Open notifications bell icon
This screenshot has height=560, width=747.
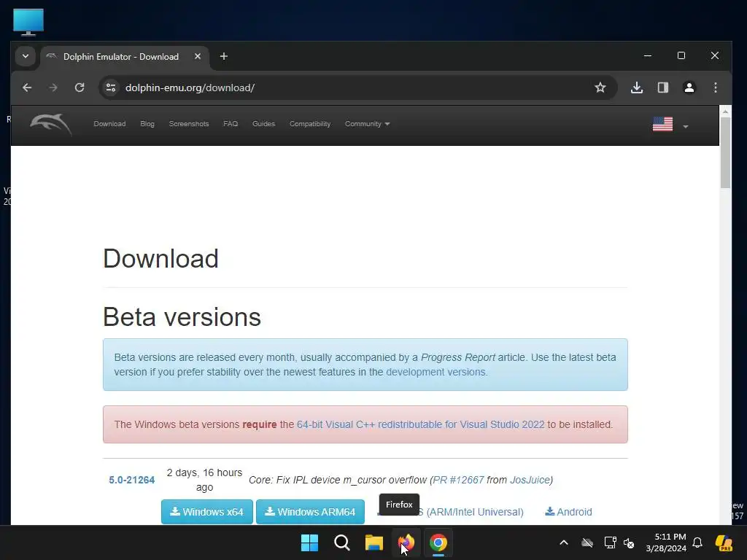coord(697,542)
